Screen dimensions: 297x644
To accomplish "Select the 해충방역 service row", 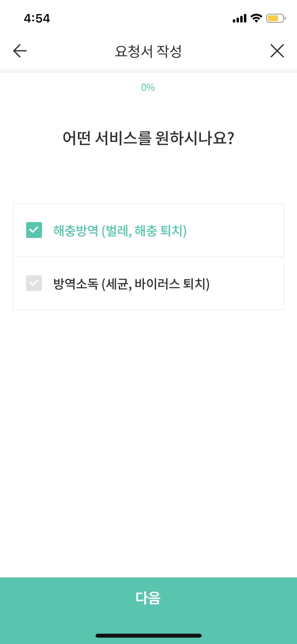I will (x=148, y=231).
